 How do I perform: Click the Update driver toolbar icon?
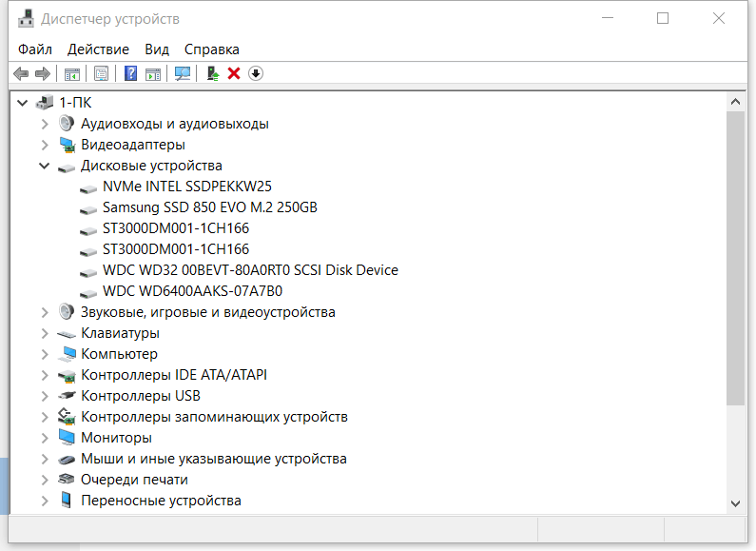(x=212, y=74)
